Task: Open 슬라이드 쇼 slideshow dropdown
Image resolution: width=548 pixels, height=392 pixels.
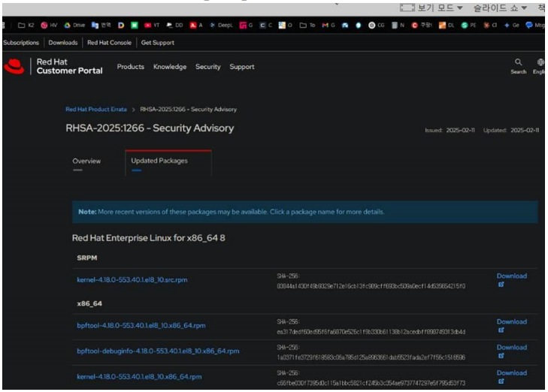Action: [x=500, y=8]
